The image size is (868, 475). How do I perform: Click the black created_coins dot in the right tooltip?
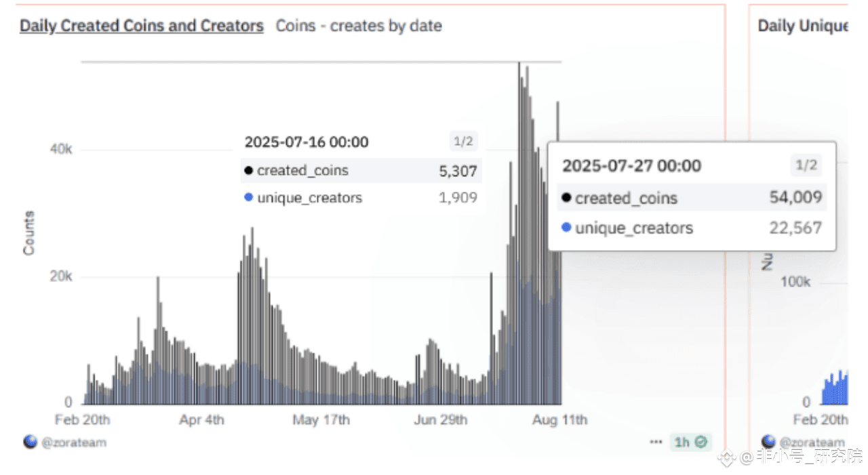[566, 199]
